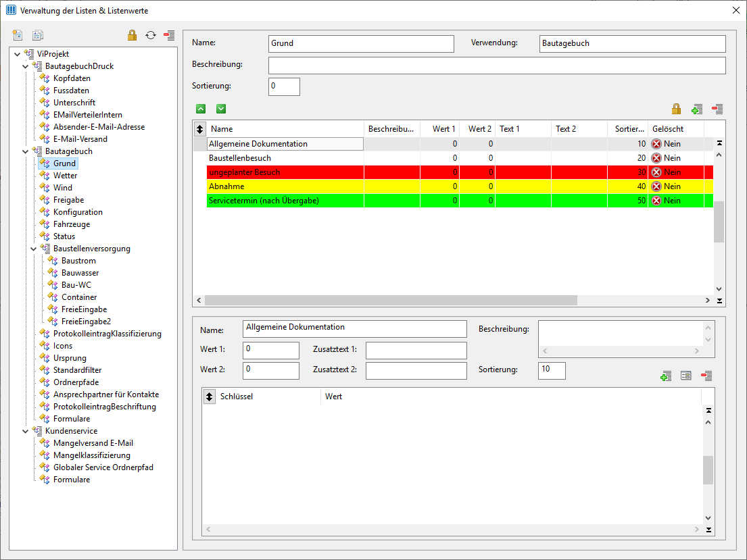This screenshot has width=747, height=560.
Task: Click the Zusatztext 2 input field
Action: [x=416, y=370]
